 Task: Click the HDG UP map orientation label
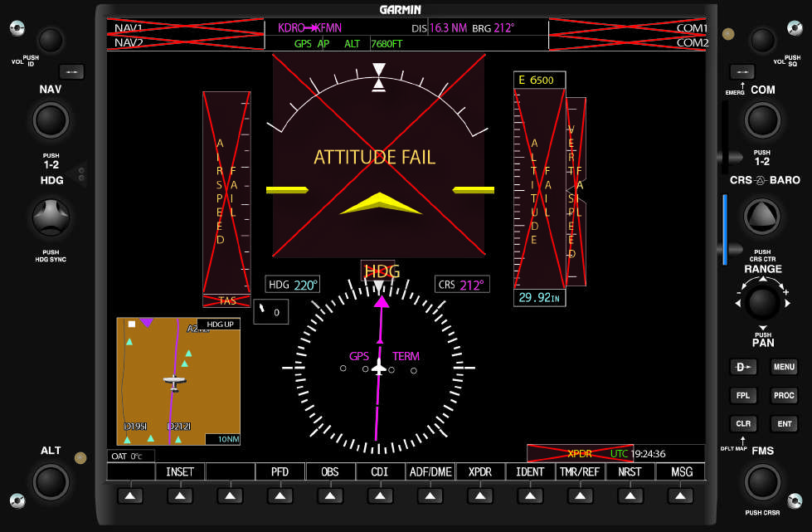coord(220,325)
